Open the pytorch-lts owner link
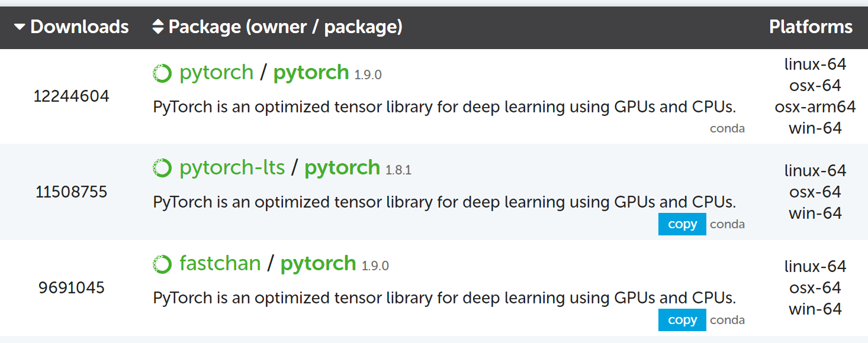Viewport: 868px width, 343px height. [232, 168]
